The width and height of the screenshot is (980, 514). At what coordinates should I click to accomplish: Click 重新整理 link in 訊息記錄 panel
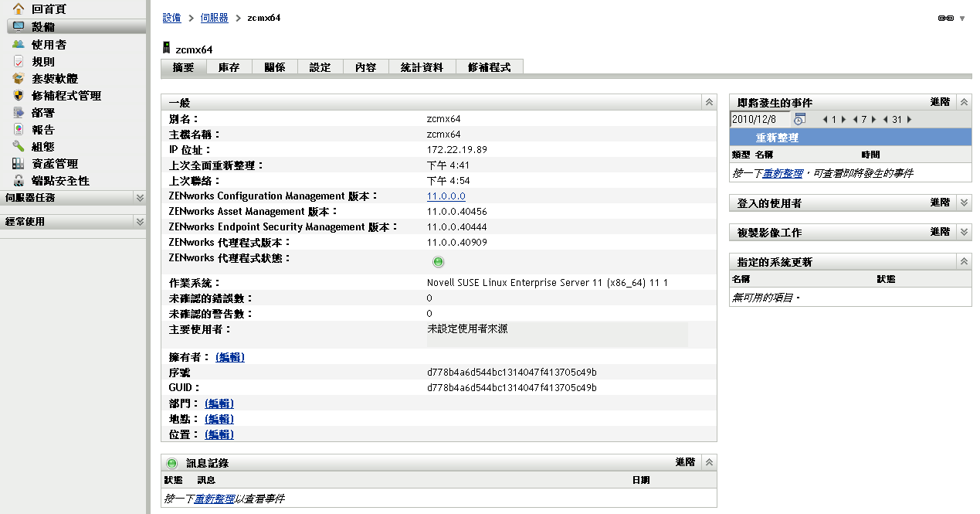click(x=214, y=499)
